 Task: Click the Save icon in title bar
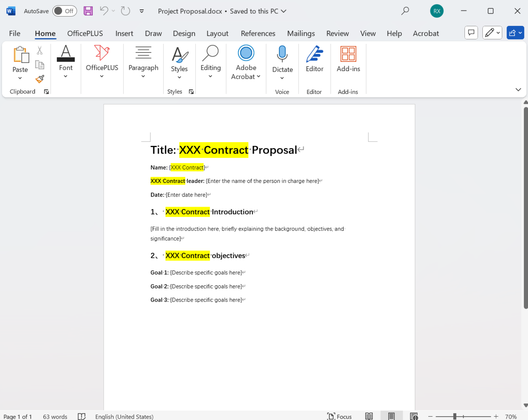tap(88, 11)
